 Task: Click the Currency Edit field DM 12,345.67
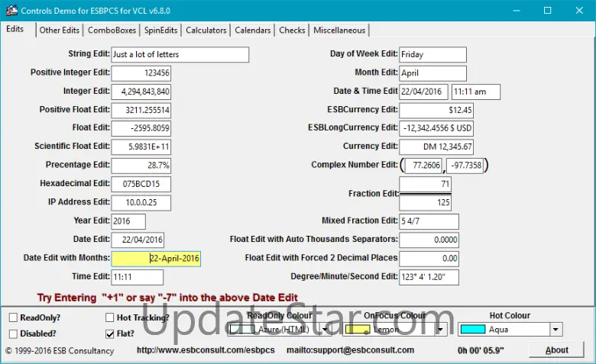pos(436,147)
